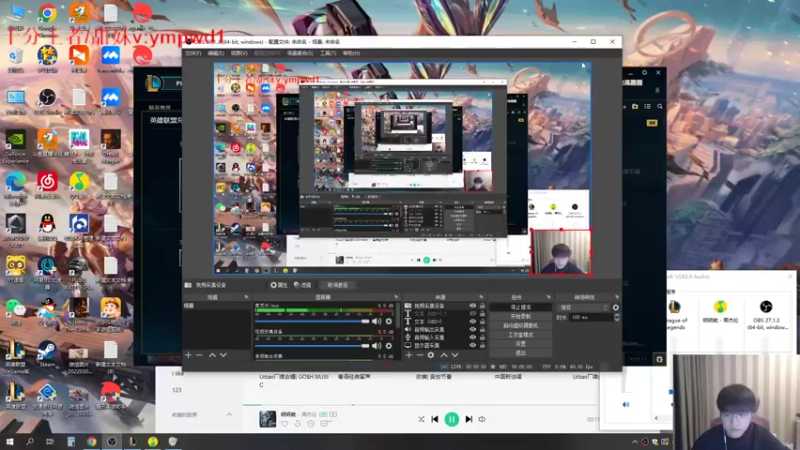
Task: Download current song in music player
Action: point(298,424)
